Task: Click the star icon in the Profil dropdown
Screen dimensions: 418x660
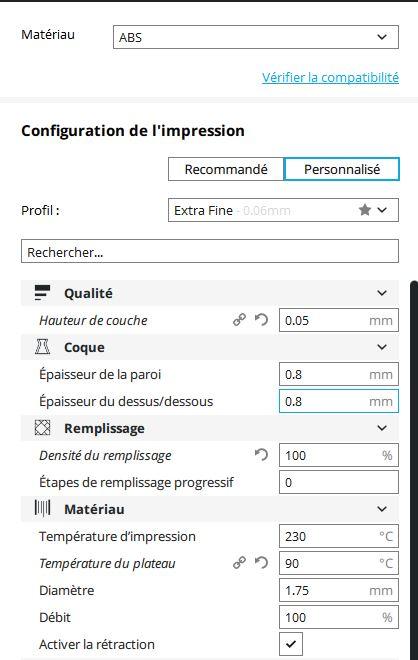Action: pos(365,210)
